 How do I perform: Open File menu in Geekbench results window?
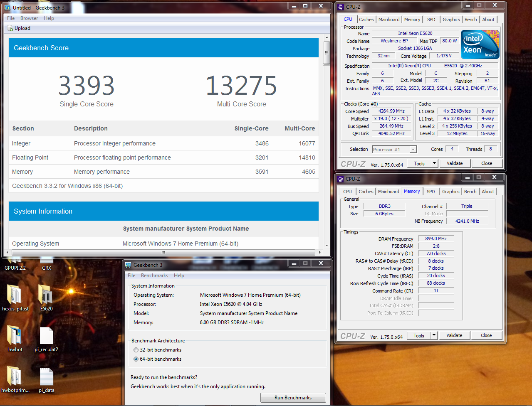[11, 18]
